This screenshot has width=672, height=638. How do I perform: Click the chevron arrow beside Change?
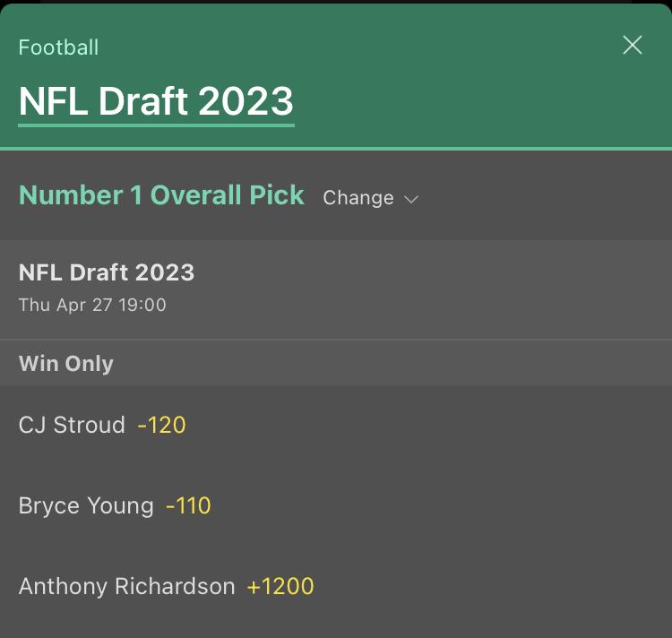point(411,199)
